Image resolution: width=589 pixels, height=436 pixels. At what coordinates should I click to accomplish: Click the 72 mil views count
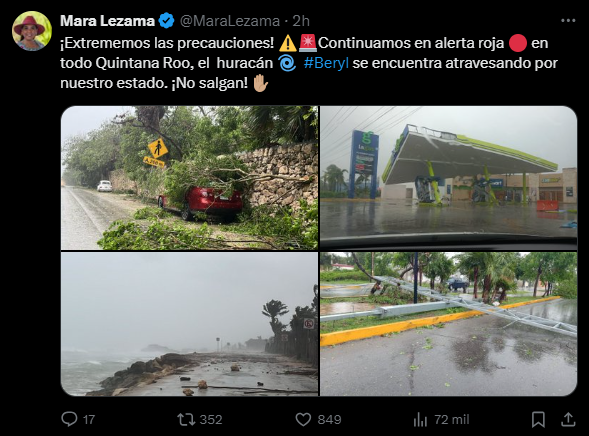(x=452, y=419)
